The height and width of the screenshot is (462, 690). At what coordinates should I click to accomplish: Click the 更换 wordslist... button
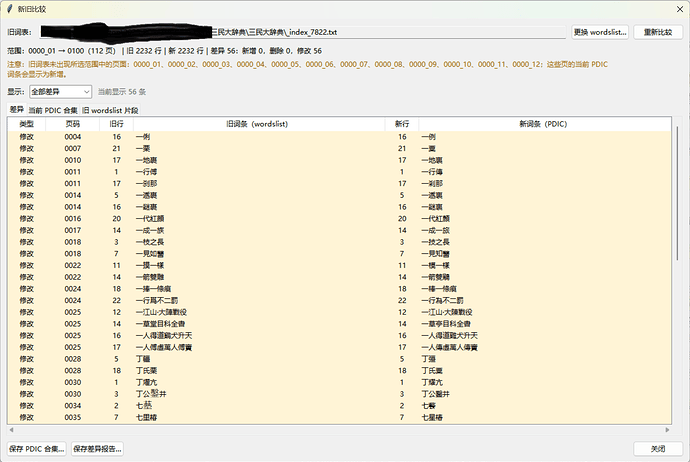600,32
